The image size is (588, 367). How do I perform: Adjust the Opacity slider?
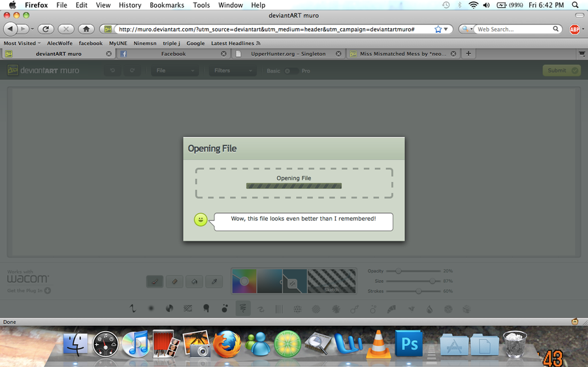(413, 270)
